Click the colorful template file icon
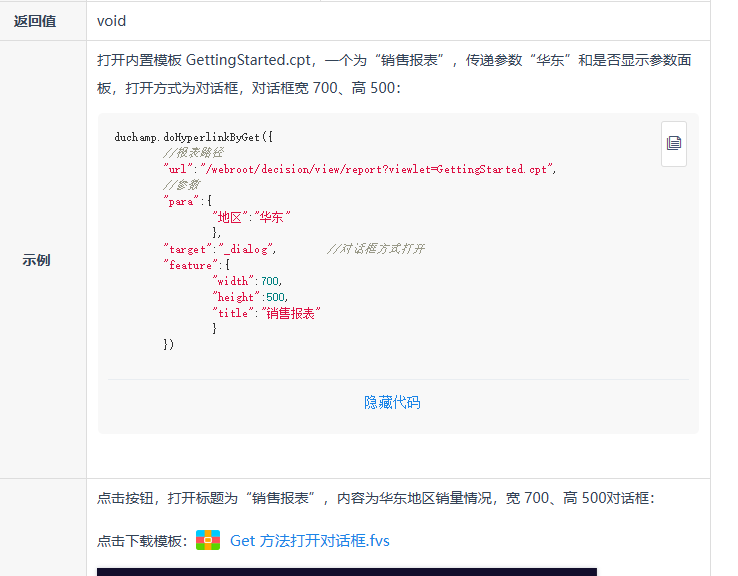The height and width of the screenshot is (576, 738). click(207, 541)
